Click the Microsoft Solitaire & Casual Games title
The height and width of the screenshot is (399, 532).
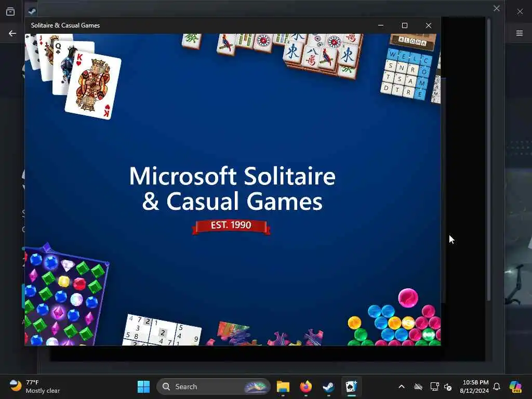[232, 188]
